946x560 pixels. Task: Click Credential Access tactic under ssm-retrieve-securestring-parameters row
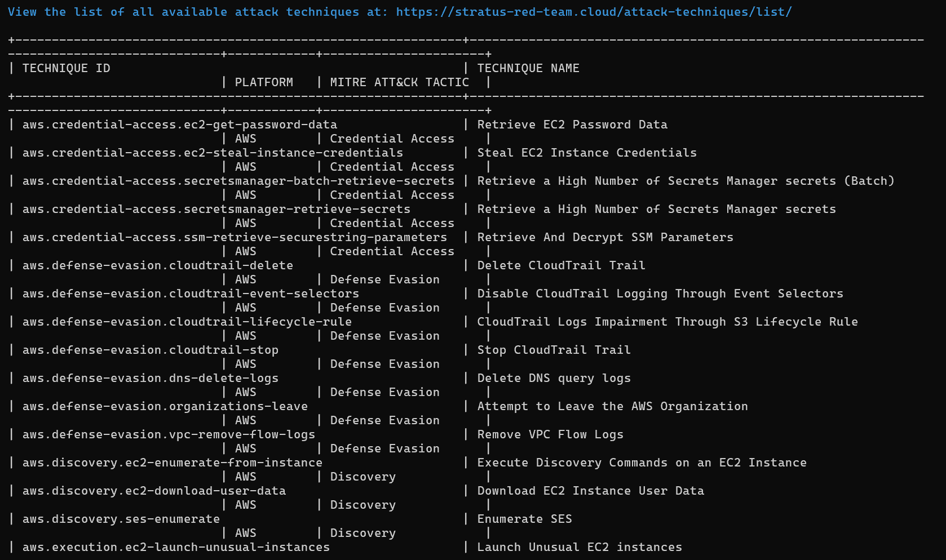tap(392, 251)
